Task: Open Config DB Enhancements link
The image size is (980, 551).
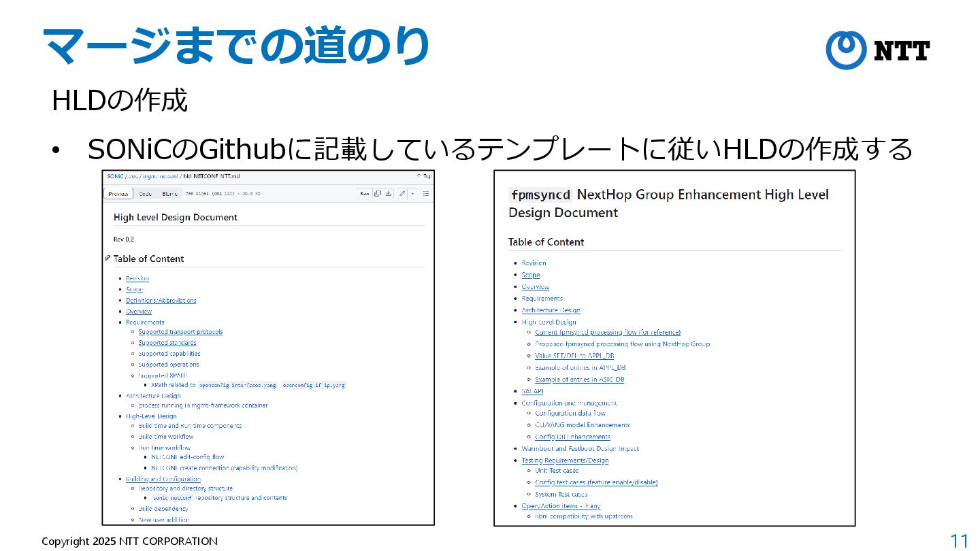Action: (573, 437)
